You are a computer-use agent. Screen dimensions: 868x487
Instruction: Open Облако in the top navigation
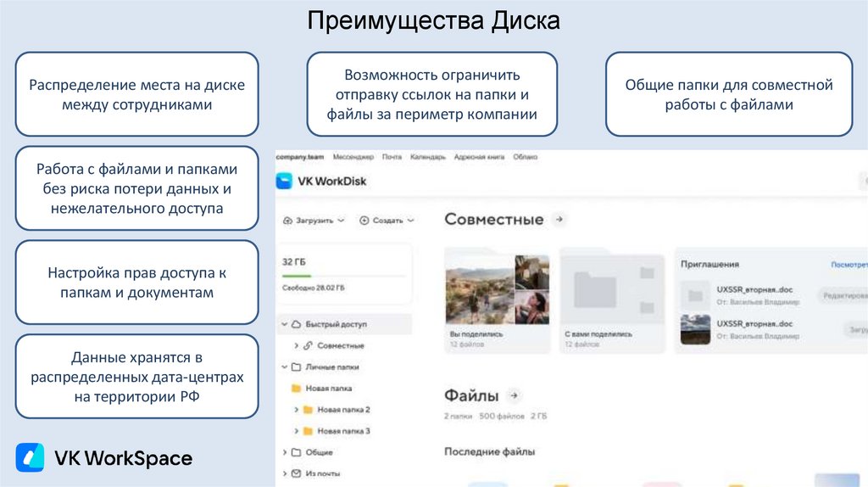(x=526, y=157)
